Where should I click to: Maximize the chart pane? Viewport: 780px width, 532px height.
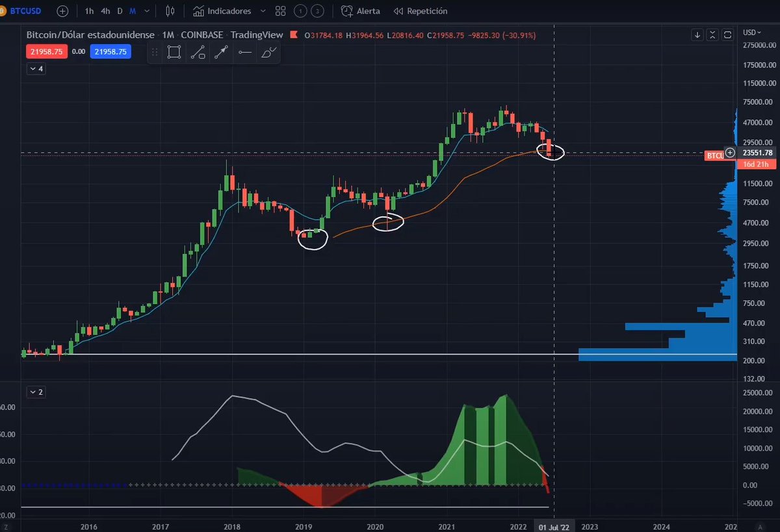tap(728, 34)
